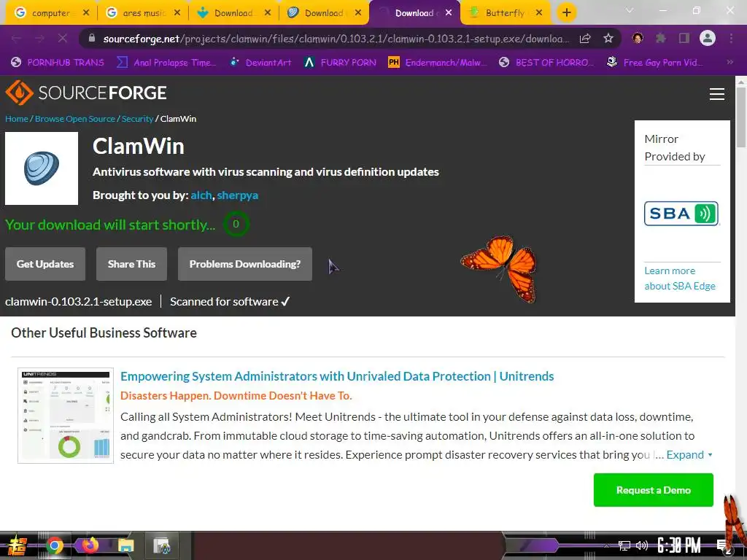Click the extension avatar icon beside star

[638, 38]
